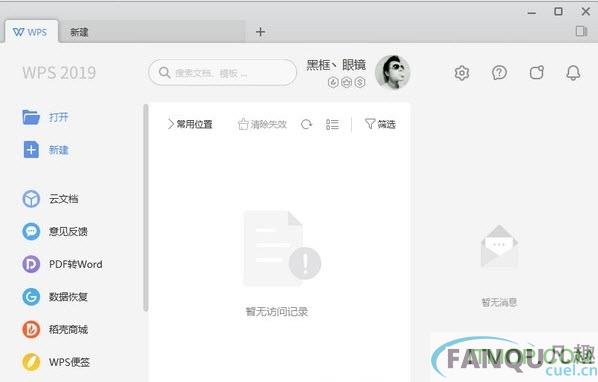
Task: Click the 暂无消息 text in the message panel
Action: pos(499,302)
